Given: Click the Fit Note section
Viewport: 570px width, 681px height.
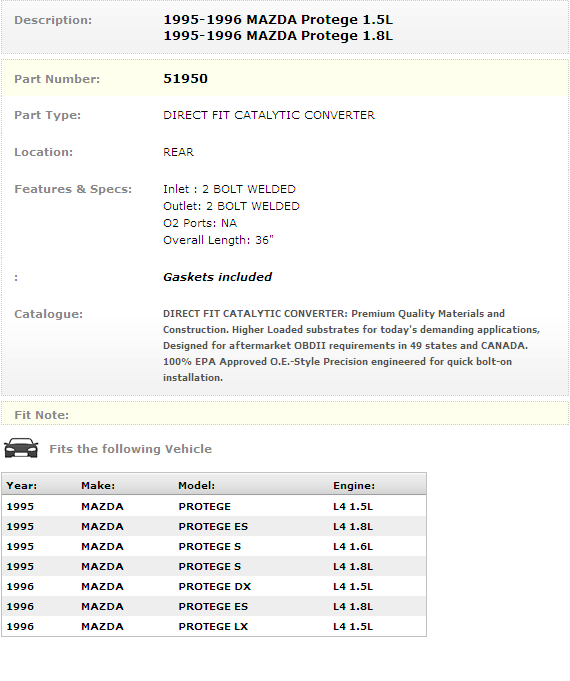Looking at the screenshot, I should 285,414.
